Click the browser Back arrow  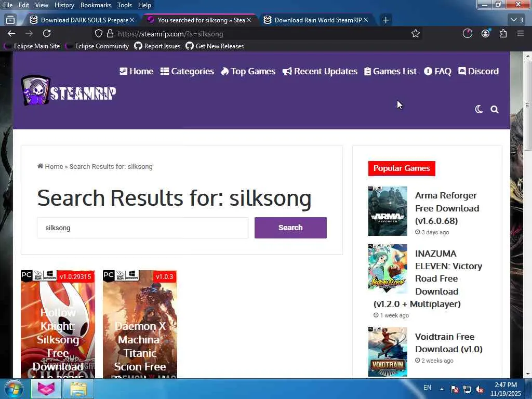(11, 34)
